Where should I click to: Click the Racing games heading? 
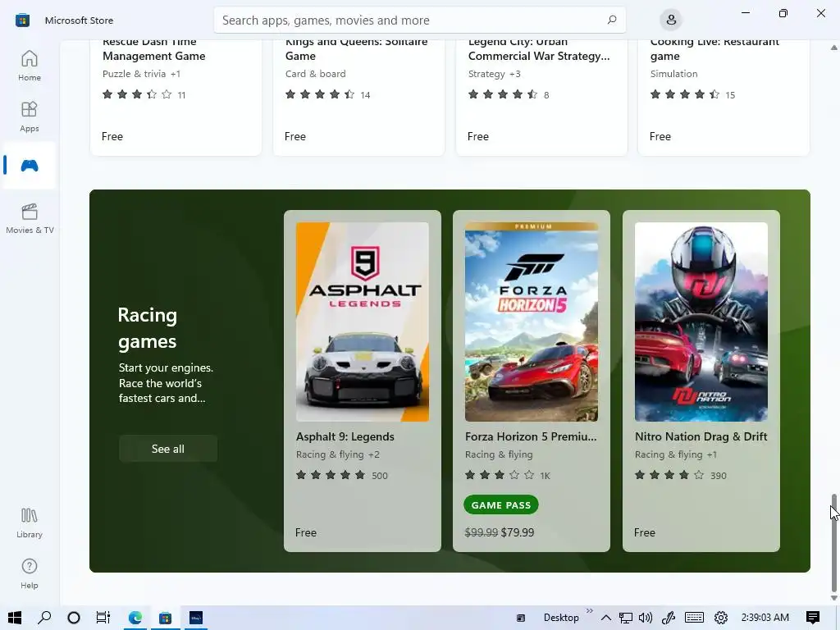coord(148,328)
